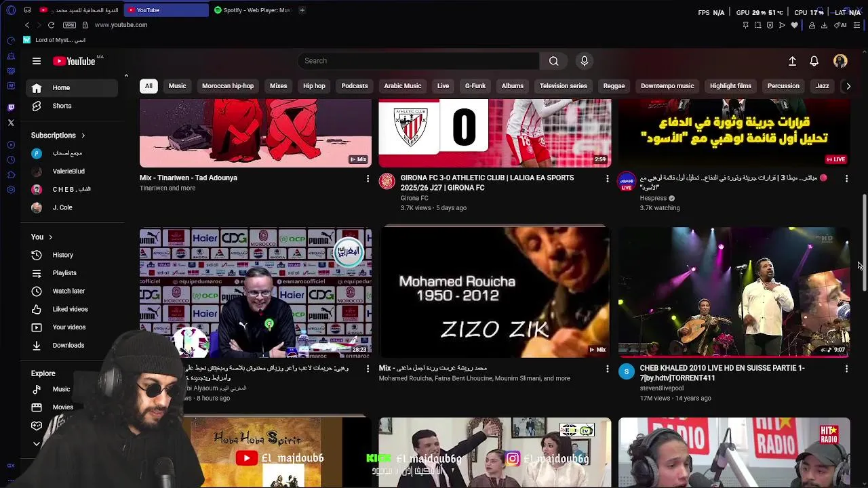
Task: Filter by the Reggae chip
Action: (x=614, y=86)
